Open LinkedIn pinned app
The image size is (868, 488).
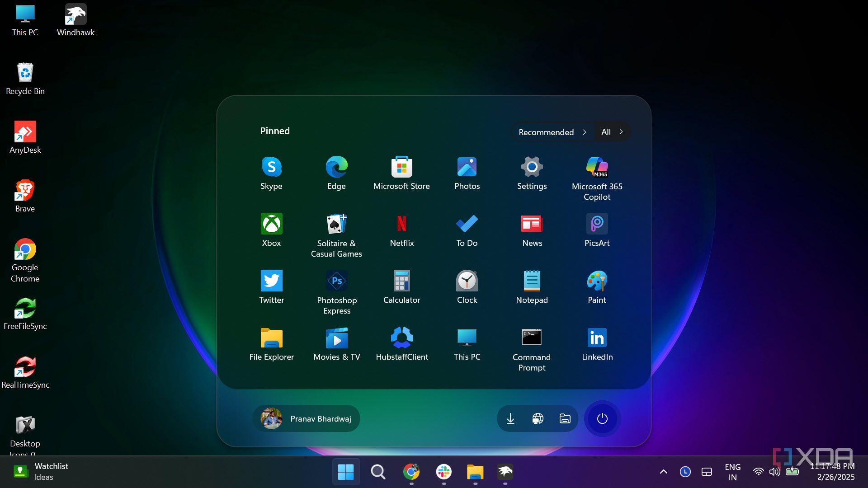pos(597,344)
